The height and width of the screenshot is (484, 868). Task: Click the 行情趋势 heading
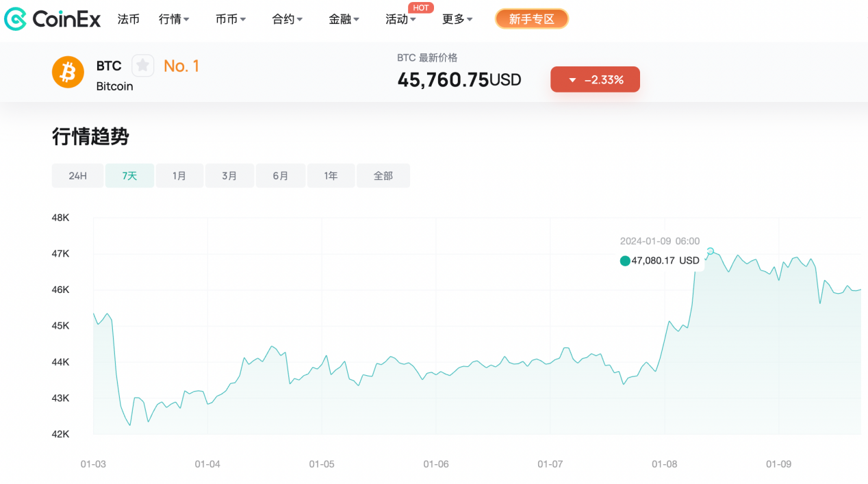[x=90, y=136]
